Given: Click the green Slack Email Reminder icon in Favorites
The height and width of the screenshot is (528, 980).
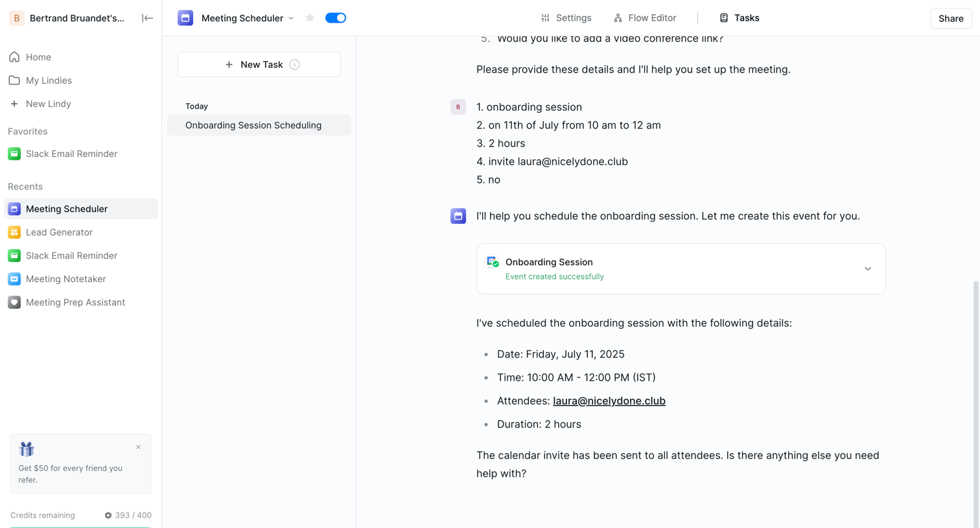Looking at the screenshot, I should tap(14, 154).
